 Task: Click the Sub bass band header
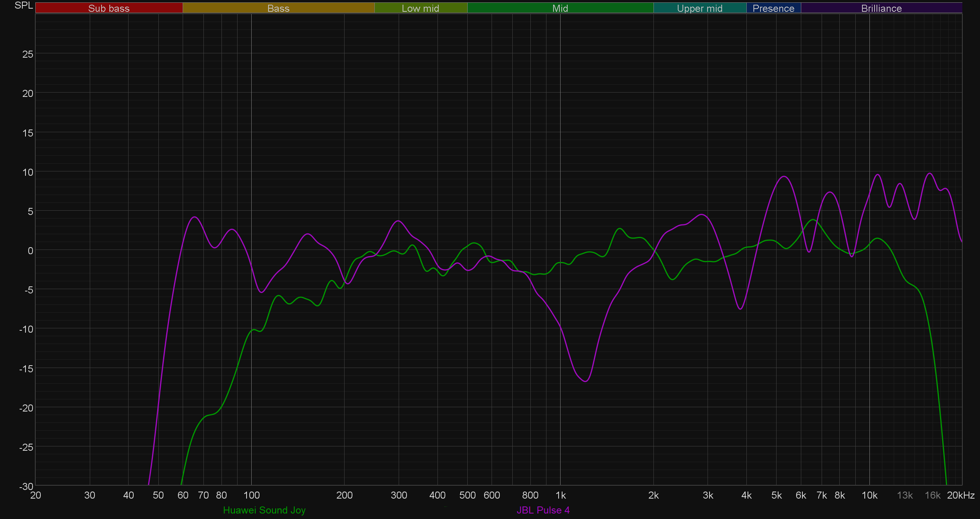[x=109, y=8]
